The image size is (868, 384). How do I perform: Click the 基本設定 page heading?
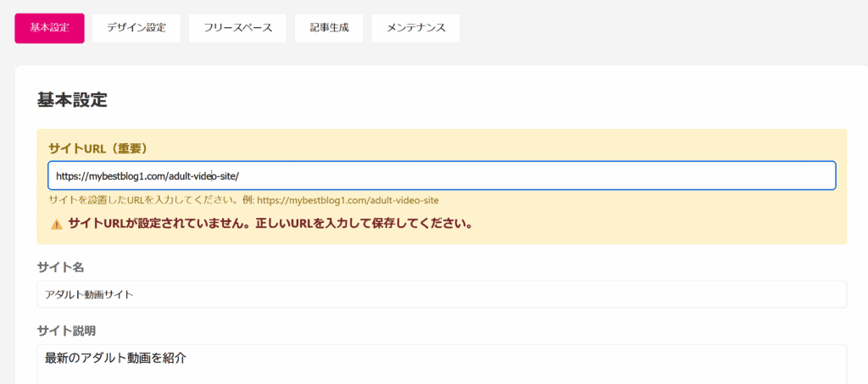coord(72,99)
